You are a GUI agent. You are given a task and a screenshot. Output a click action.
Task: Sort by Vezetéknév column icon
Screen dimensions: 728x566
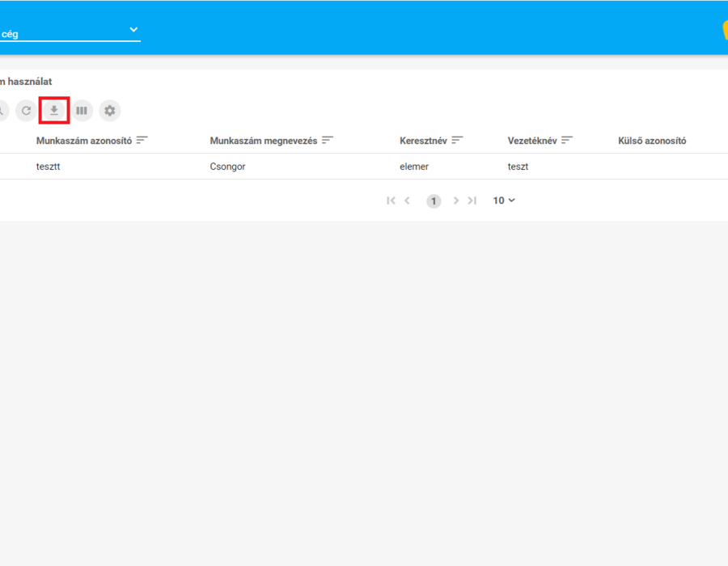pyautogui.click(x=566, y=140)
